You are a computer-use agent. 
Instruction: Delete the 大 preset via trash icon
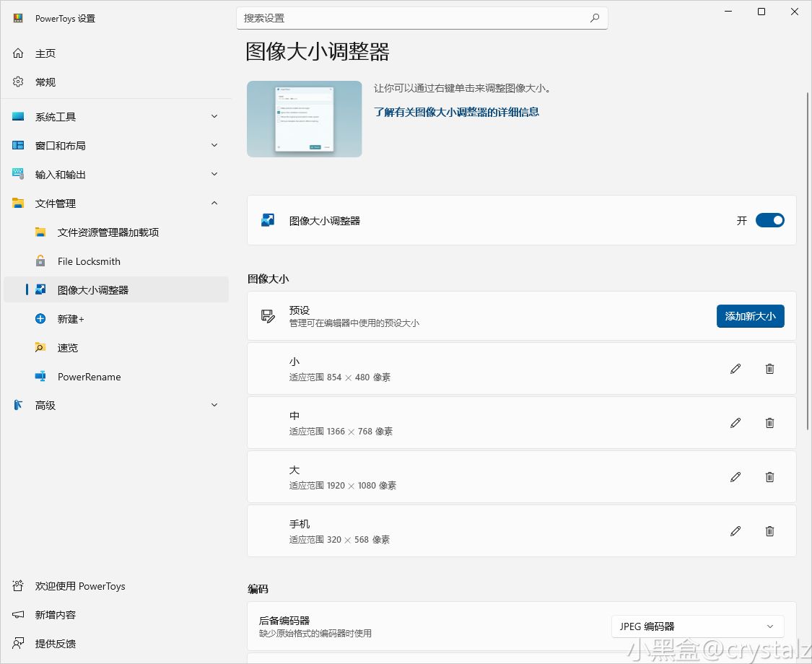click(x=769, y=477)
